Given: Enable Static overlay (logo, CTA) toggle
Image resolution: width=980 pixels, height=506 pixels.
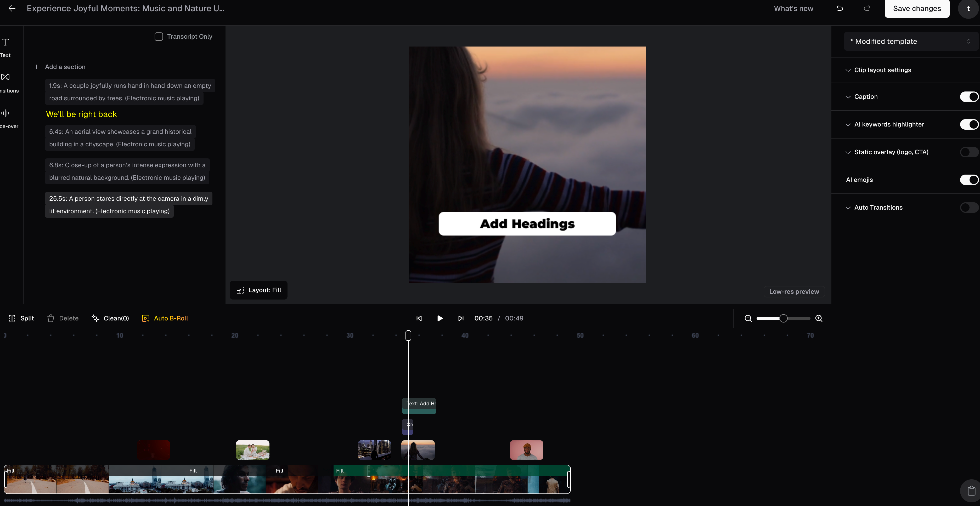Looking at the screenshot, I should coord(969,152).
